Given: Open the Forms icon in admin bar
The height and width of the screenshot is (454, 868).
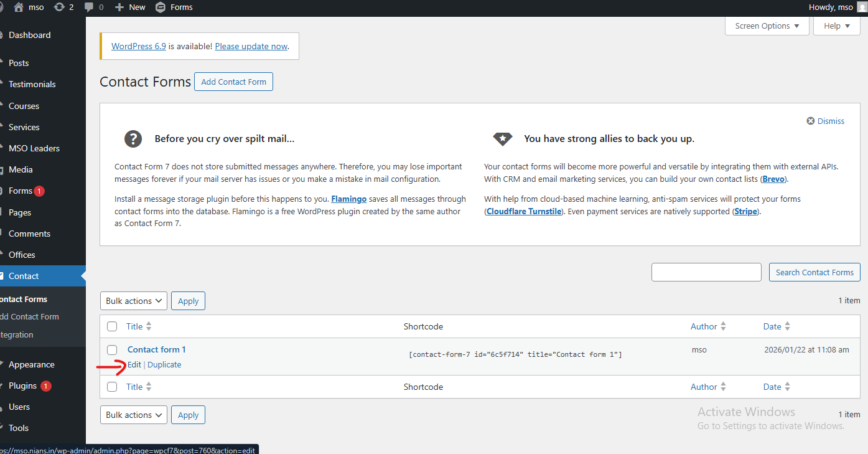Looking at the screenshot, I should (161, 7).
